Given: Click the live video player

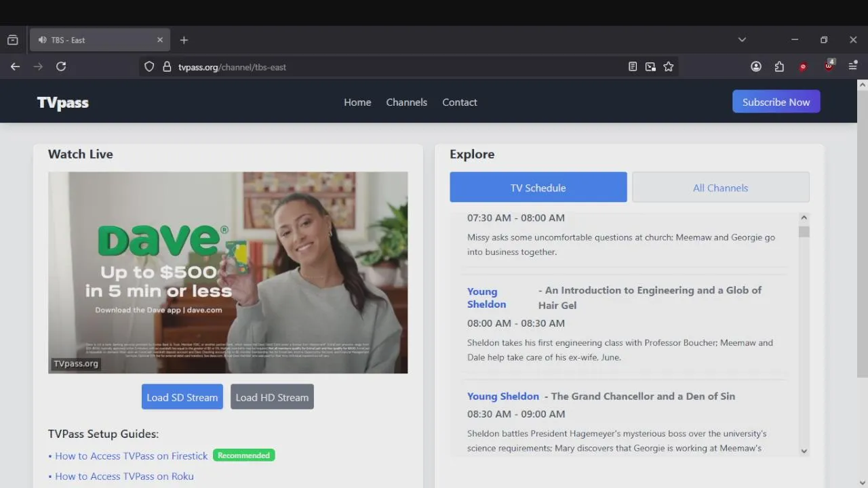Looking at the screenshot, I should click(228, 272).
